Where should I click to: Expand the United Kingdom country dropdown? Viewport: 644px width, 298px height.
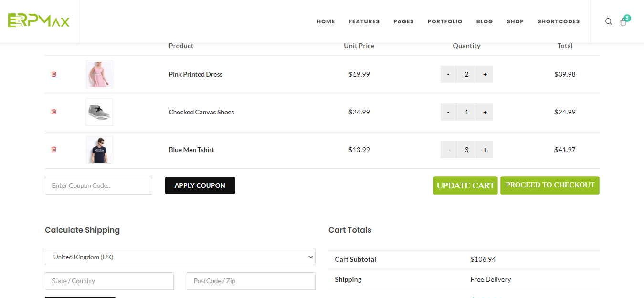click(180, 257)
